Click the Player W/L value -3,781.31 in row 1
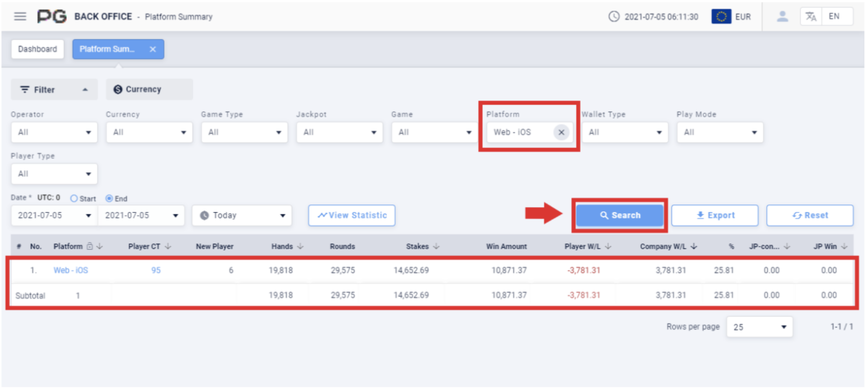 pyautogui.click(x=584, y=270)
